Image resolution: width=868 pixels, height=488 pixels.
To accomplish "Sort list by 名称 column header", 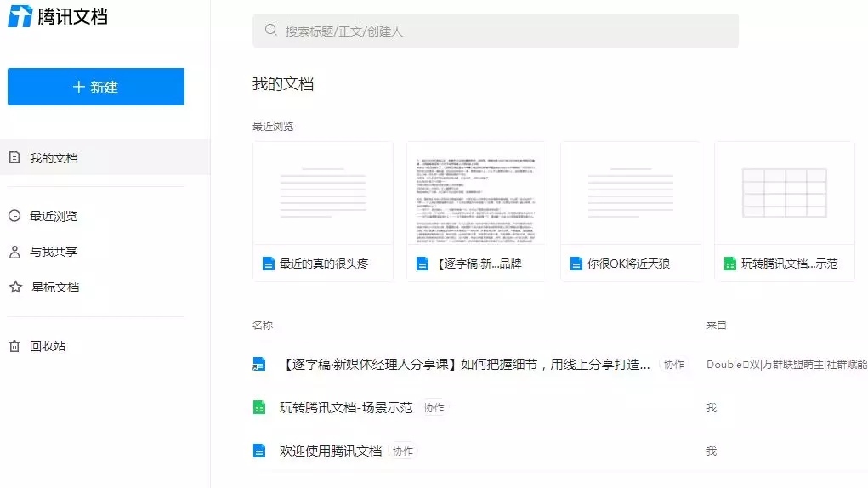I will pyautogui.click(x=263, y=326).
